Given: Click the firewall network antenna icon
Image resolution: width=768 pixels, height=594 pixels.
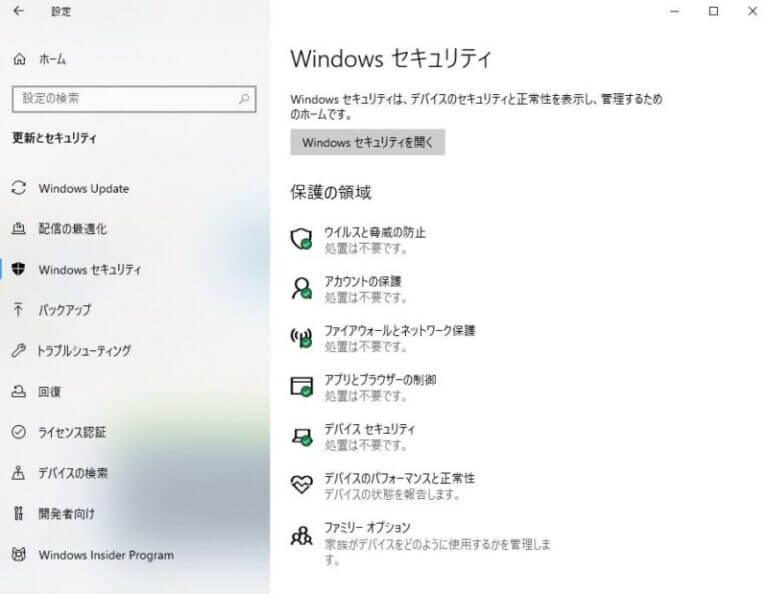Looking at the screenshot, I should 301,337.
